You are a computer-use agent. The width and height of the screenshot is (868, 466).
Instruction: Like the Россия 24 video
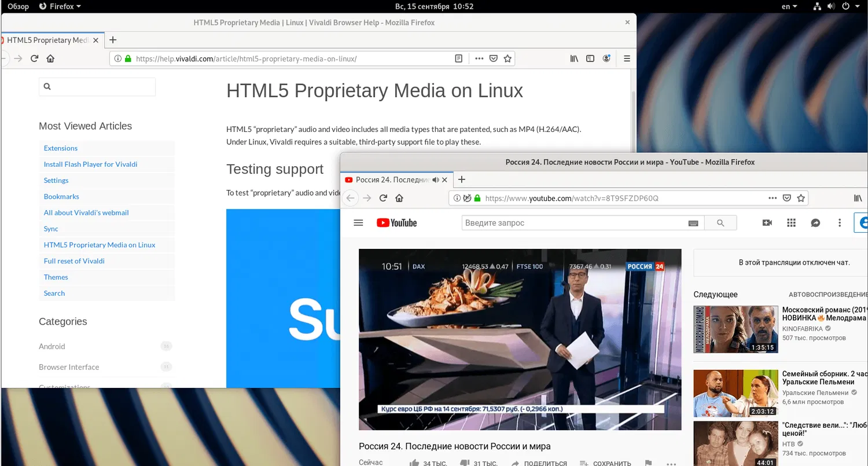tap(414, 463)
